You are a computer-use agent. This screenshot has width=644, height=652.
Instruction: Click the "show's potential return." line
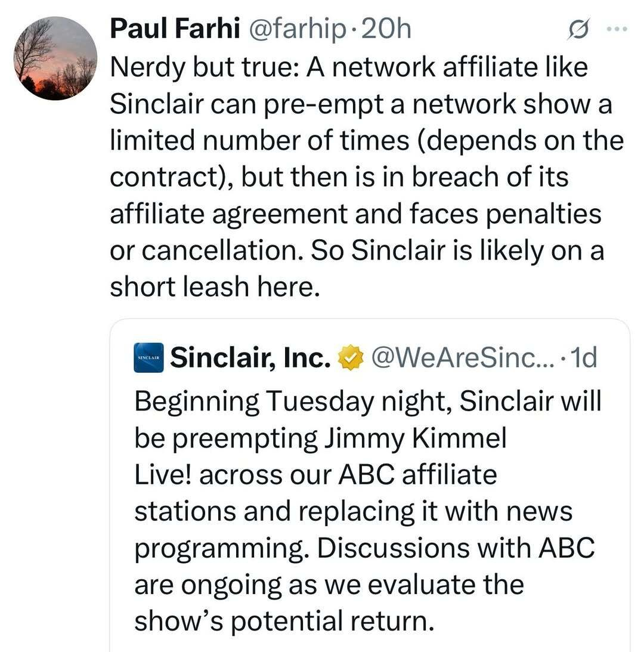282,622
